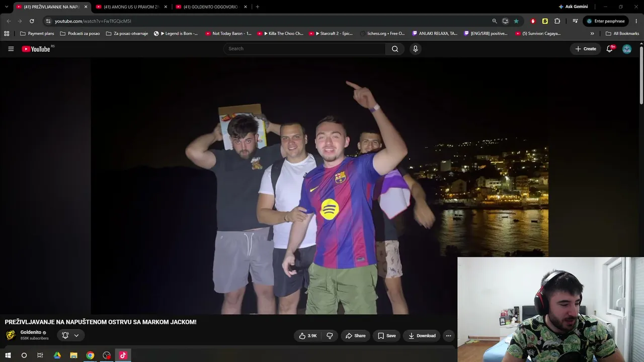
Task: Open the site information icon in address bar
Action: (x=48, y=21)
